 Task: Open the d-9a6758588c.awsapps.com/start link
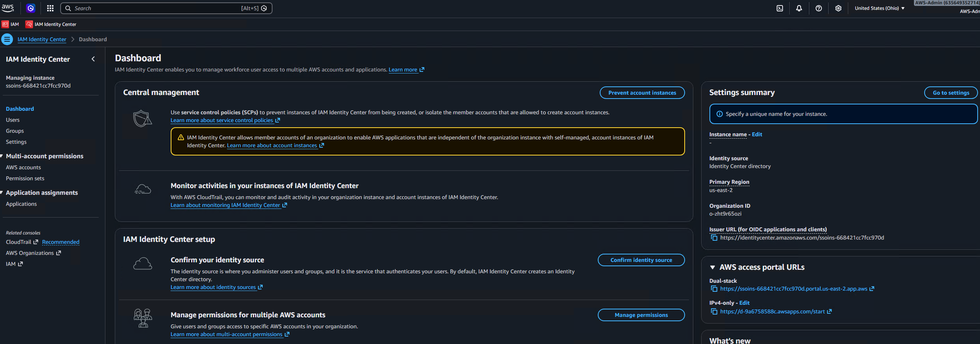(772, 311)
